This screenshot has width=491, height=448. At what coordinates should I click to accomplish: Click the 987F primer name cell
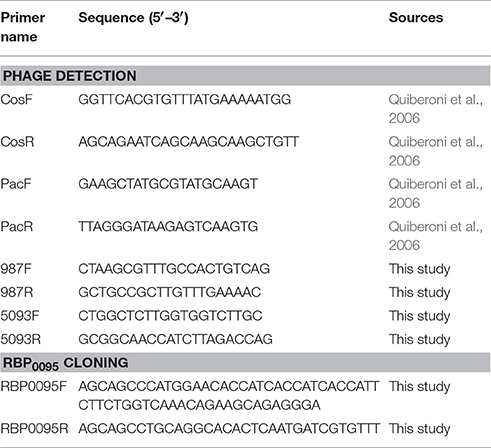[x=16, y=269]
